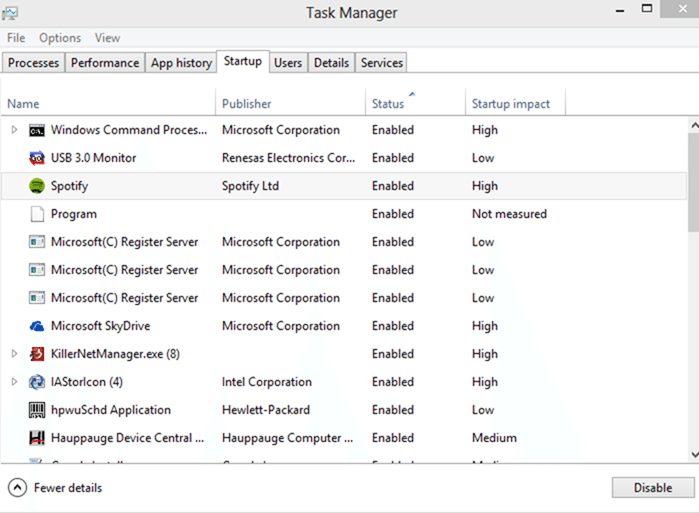
Task: Click the scrollbar down arrow
Action: tap(694, 455)
